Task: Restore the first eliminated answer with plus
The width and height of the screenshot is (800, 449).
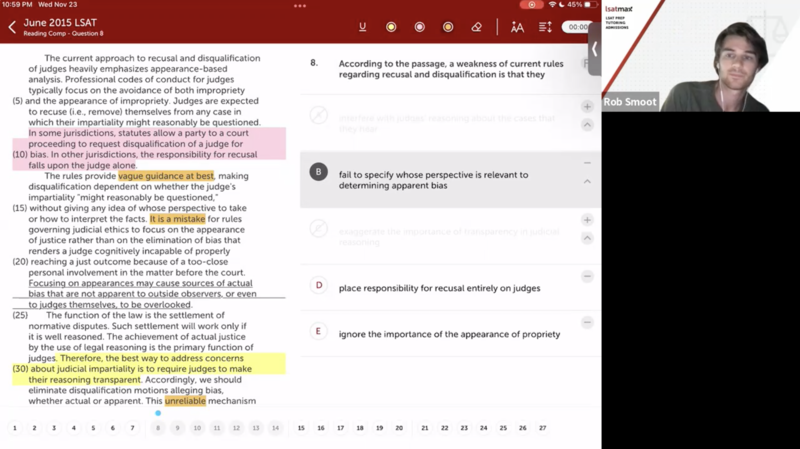Action: tap(587, 107)
